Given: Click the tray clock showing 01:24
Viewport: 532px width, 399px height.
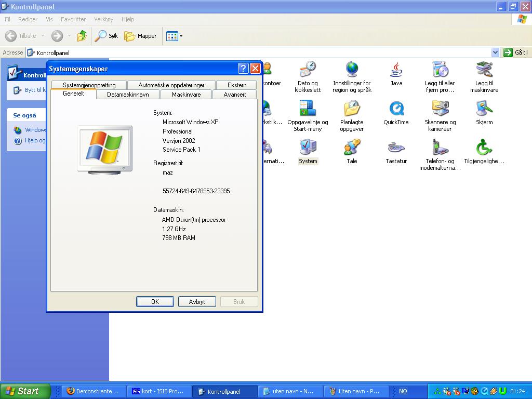Looking at the screenshot, I should 517,391.
